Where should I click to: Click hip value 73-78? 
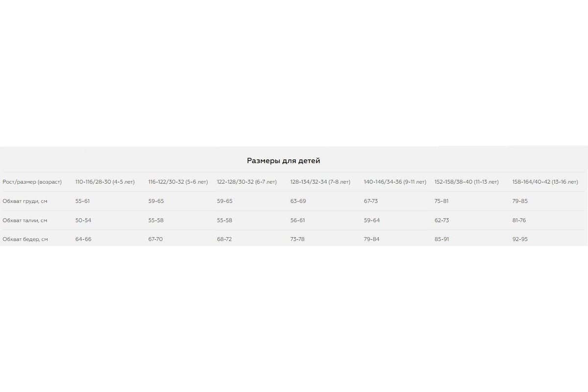click(x=297, y=239)
